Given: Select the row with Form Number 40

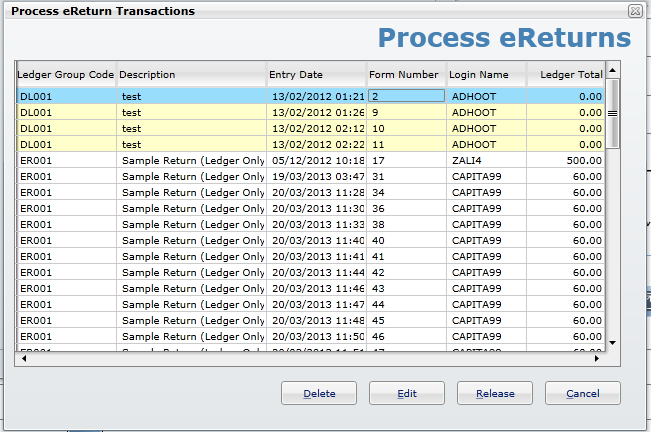Looking at the screenshot, I should 311,240.
